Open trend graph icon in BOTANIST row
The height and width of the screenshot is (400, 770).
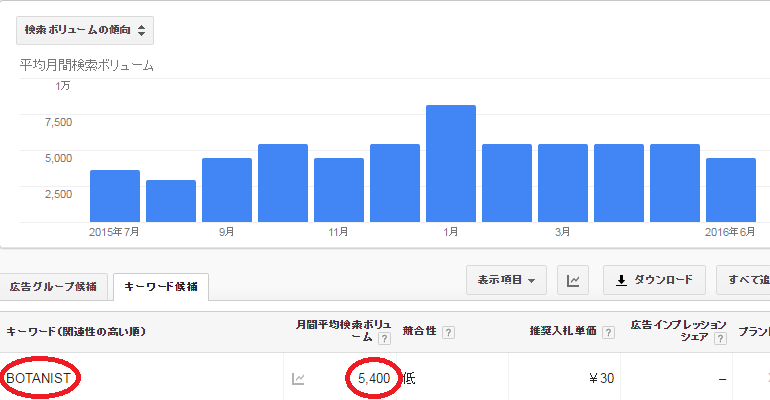298,379
